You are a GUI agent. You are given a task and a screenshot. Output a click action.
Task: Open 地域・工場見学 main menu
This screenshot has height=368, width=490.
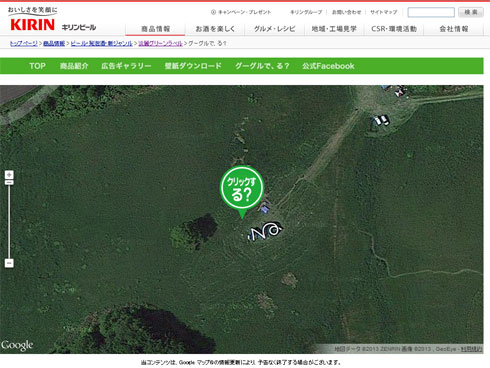pyautogui.click(x=334, y=29)
